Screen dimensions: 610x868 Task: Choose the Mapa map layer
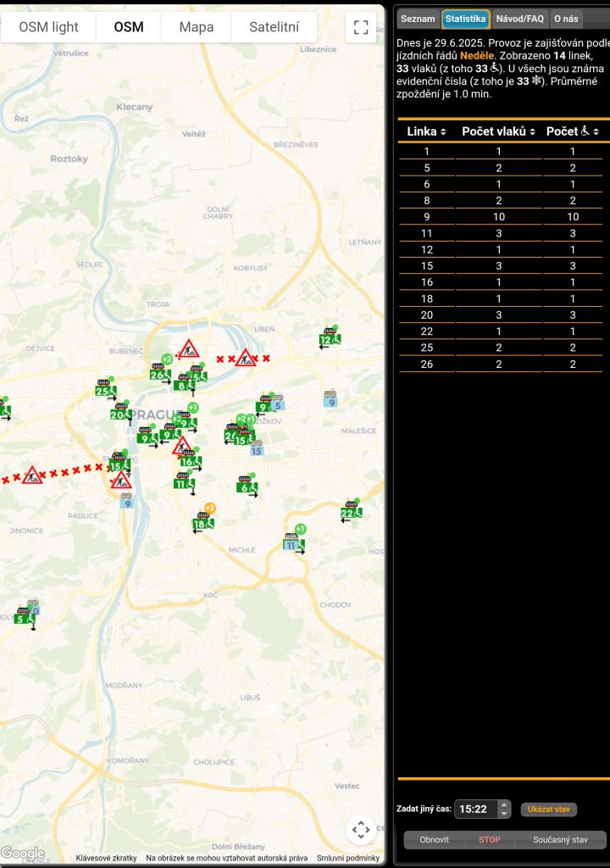click(197, 27)
